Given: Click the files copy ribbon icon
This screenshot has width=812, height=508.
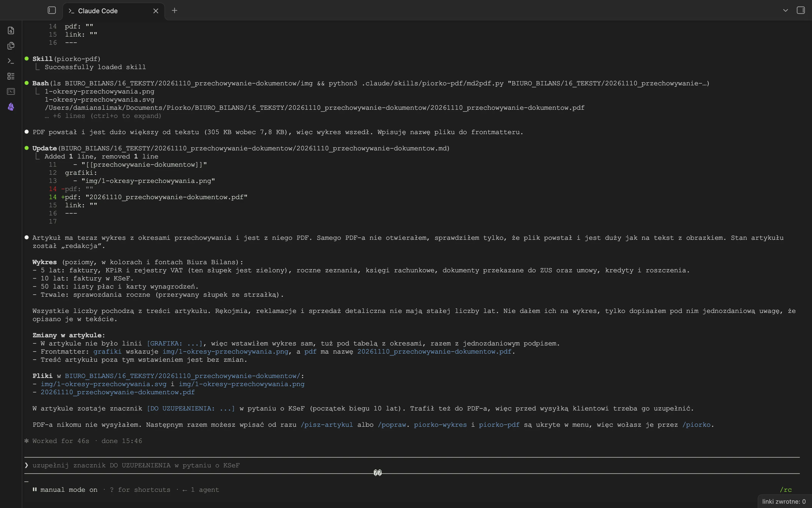Looking at the screenshot, I should [11, 46].
